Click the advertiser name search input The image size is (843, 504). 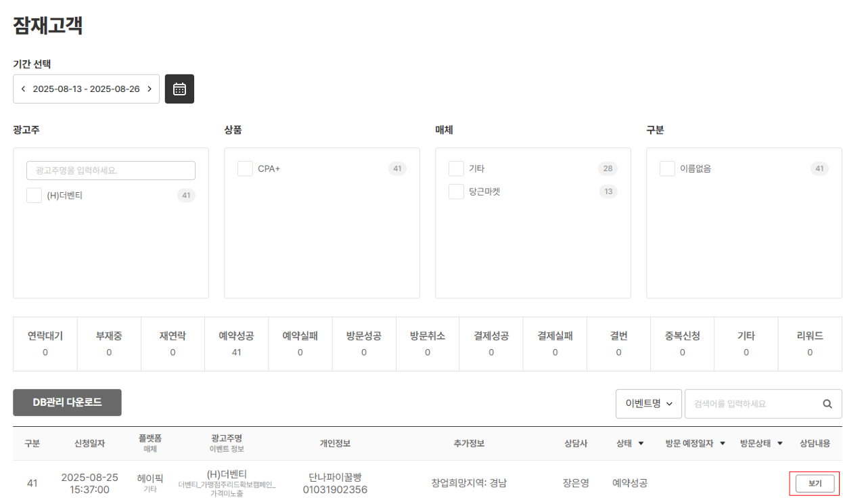(x=110, y=170)
